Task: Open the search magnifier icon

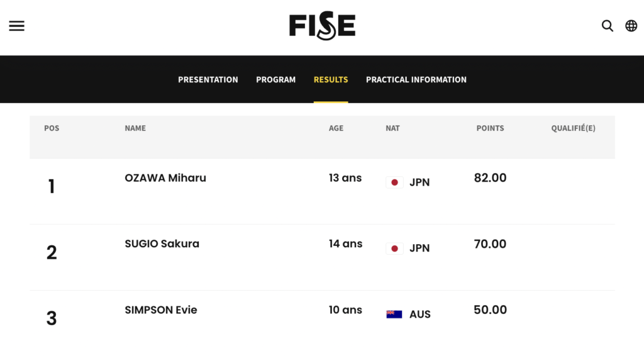Action: point(608,26)
